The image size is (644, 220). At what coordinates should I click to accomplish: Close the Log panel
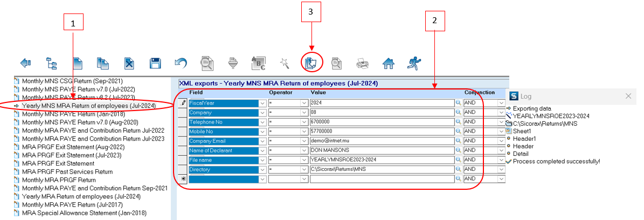pyautogui.click(x=628, y=96)
